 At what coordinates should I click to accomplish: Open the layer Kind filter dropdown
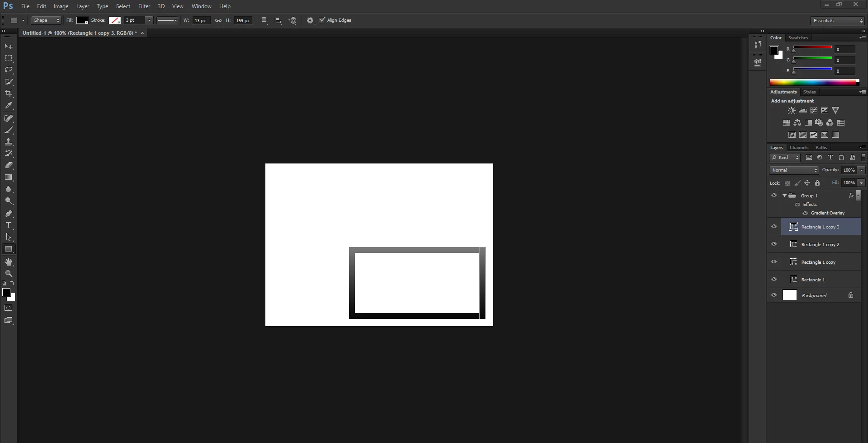pyautogui.click(x=785, y=158)
